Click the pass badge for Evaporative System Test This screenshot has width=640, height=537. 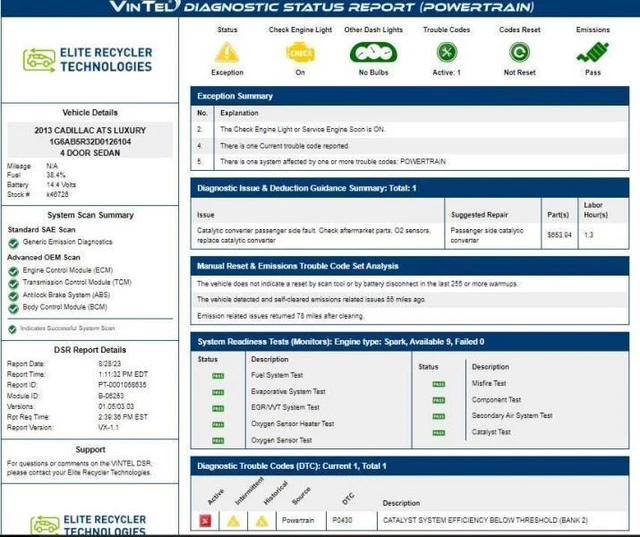pyautogui.click(x=218, y=392)
